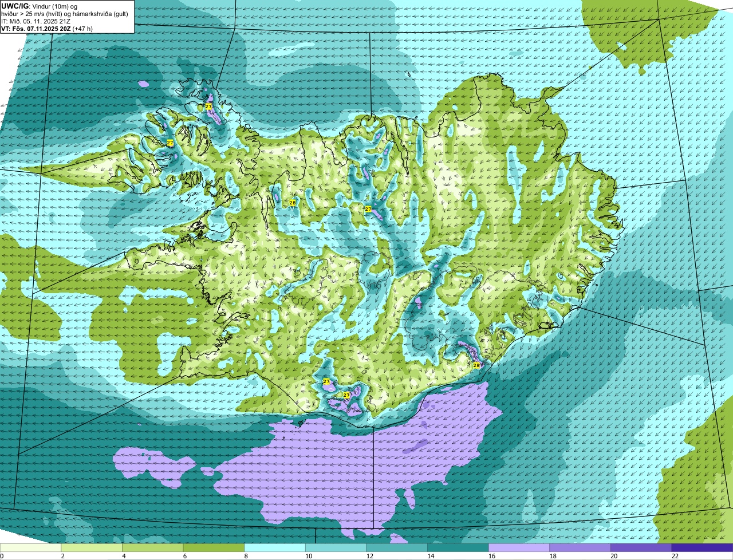Click the '8' value on the wind scale

coord(246,556)
